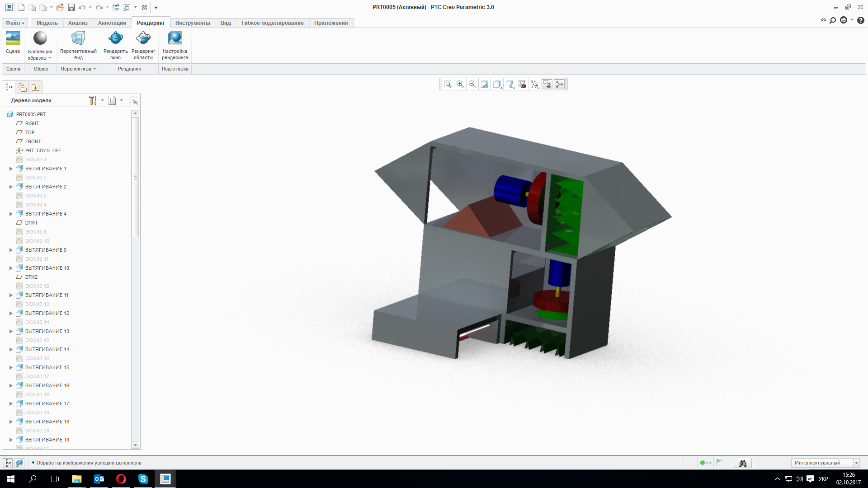Click Zoom In magnifier in view toolbar
This screenshot has height=488, width=868.
click(x=460, y=84)
